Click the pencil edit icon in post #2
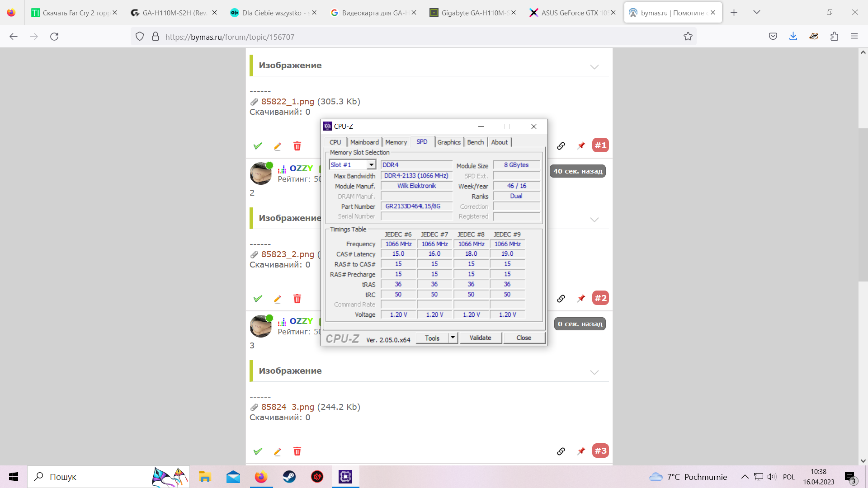This screenshot has width=868, height=488. 278,299
